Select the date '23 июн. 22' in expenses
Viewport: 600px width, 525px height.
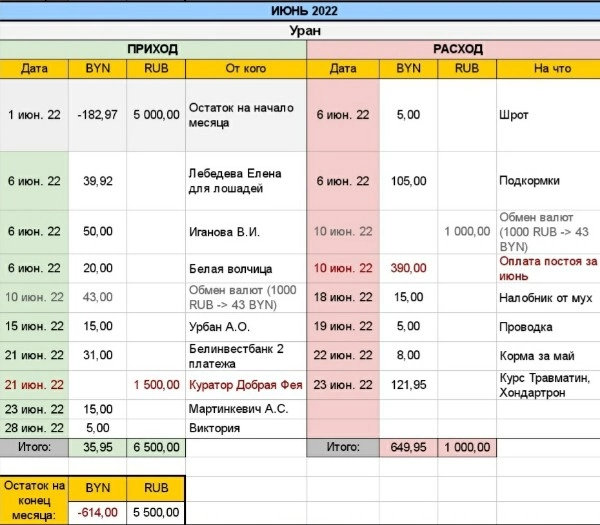pyautogui.click(x=343, y=385)
